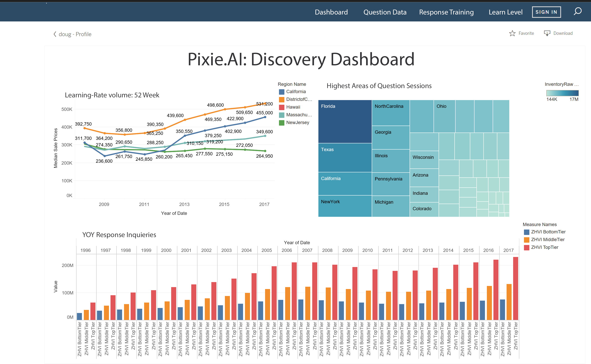Select the NewJersey legend entry
The image size is (591, 364).
coord(297,122)
